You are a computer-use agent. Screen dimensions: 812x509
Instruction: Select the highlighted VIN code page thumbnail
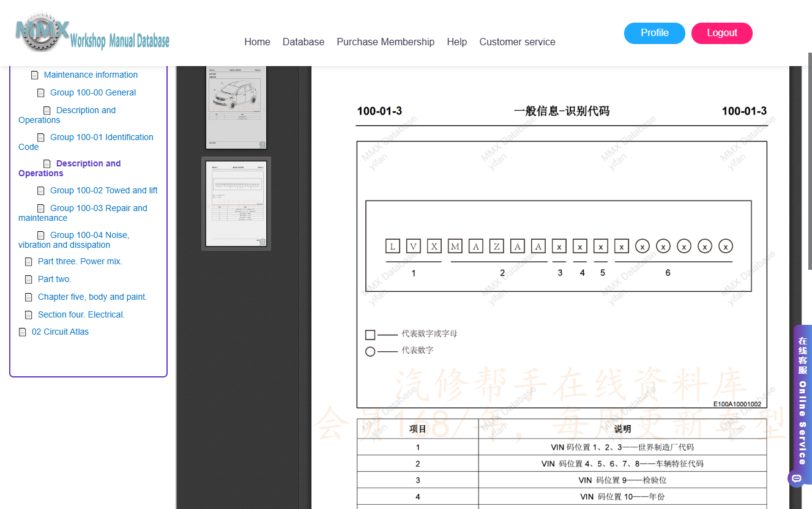[x=236, y=204]
